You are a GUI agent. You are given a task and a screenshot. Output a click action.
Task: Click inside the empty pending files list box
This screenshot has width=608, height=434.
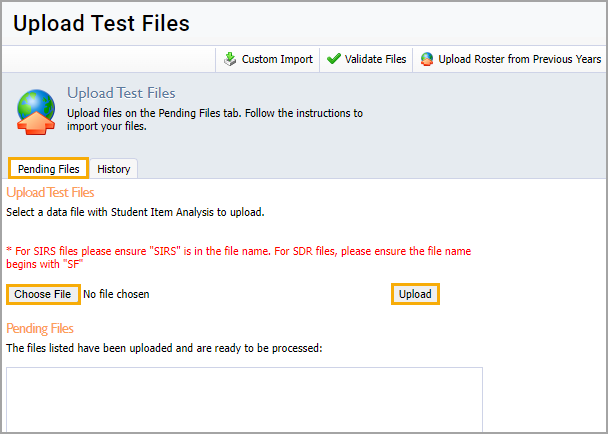(x=244, y=399)
